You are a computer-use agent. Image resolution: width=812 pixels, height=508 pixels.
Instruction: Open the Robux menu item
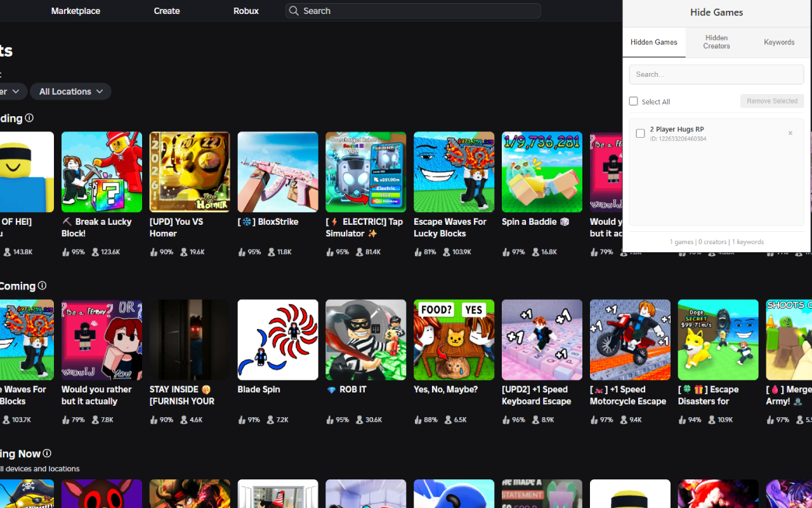click(x=246, y=11)
